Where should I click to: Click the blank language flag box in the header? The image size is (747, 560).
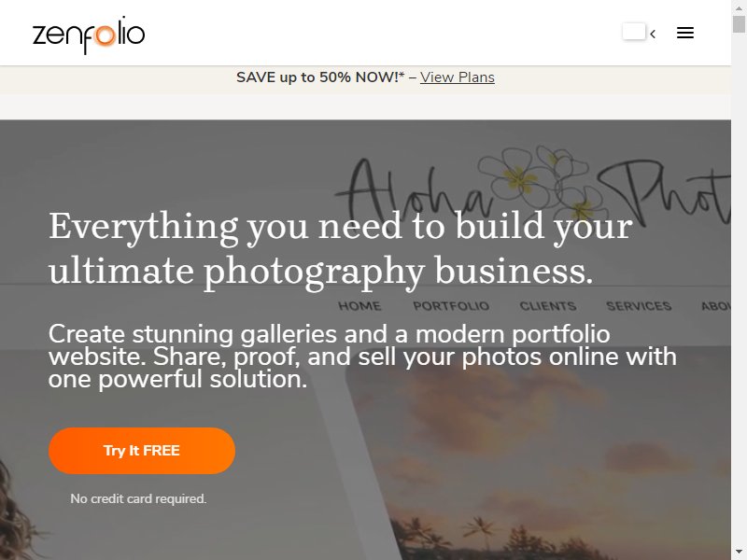pos(634,32)
